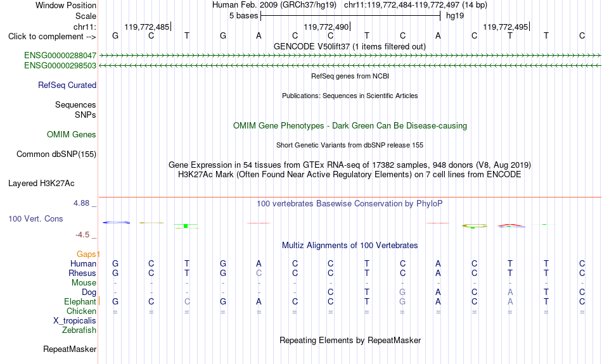This screenshot has height=364, width=602.
Task: Click 'Publications: Sequences in Scientific Articles' title
Action: coord(350,96)
